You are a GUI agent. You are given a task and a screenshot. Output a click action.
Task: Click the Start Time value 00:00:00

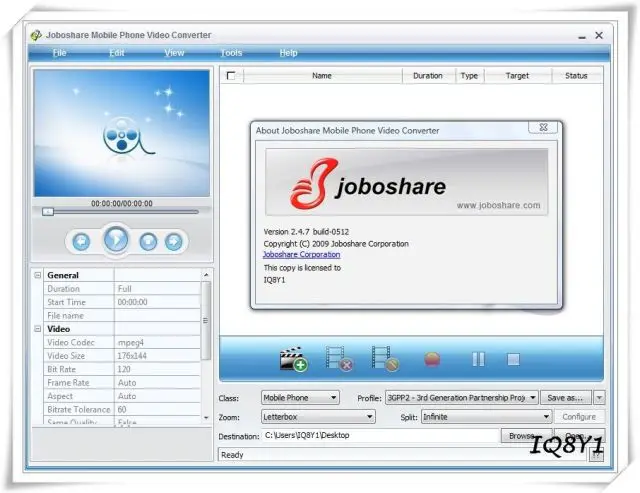158,302
